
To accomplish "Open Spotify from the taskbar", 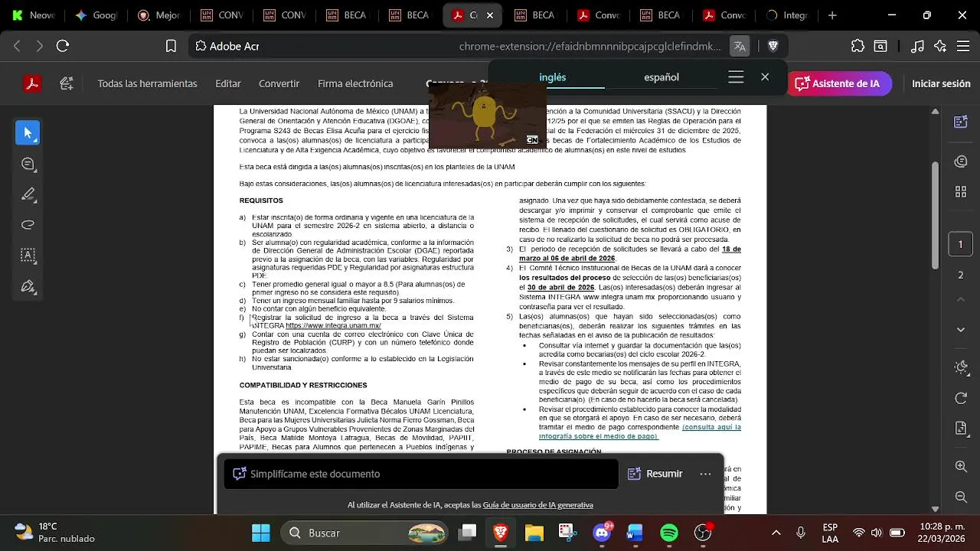I will pyautogui.click(x=669, y=533).
